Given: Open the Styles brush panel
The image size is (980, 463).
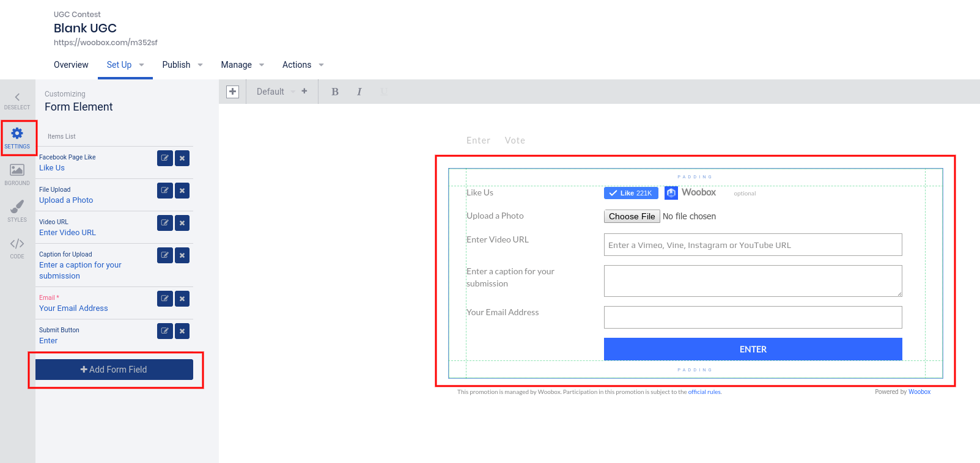Looking at the screenshot, I should 17,211.
